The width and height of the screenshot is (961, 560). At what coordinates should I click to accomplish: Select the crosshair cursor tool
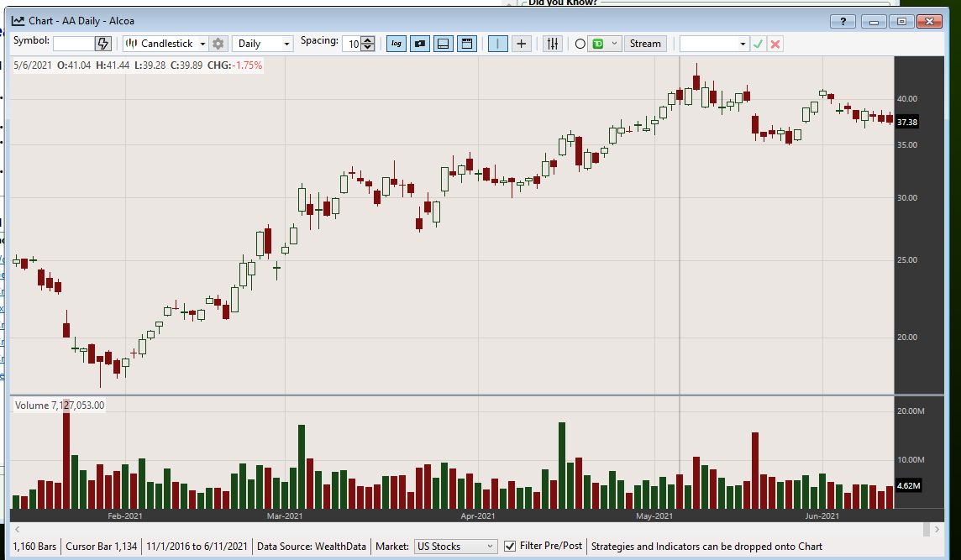tap(522, 43)
